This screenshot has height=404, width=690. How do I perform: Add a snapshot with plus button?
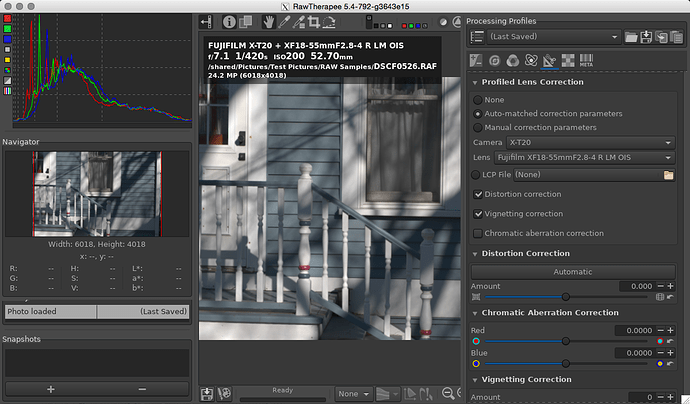51,389
